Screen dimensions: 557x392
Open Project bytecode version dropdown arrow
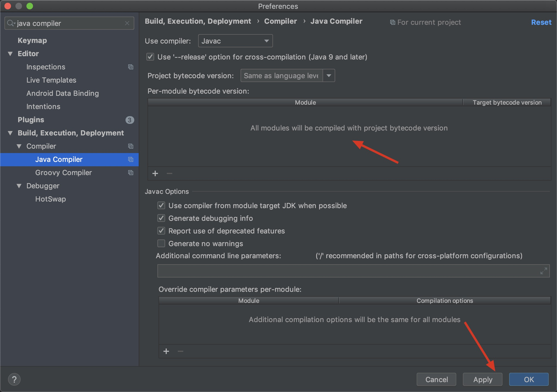pyautogui.click(x=329, y=75)
